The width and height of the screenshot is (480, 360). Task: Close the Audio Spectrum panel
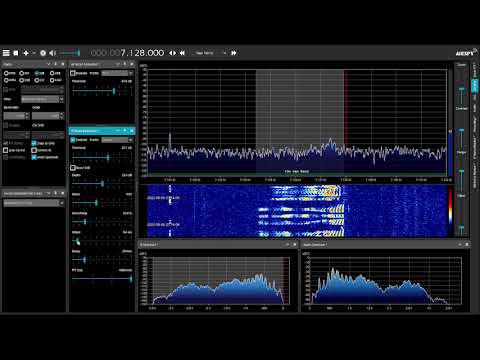coord(467,245)
